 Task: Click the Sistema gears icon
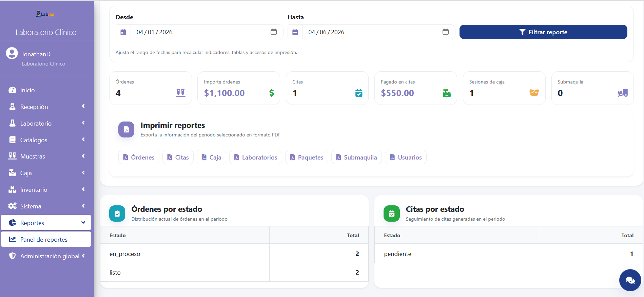pyautogui.click(x=13, y=206)
